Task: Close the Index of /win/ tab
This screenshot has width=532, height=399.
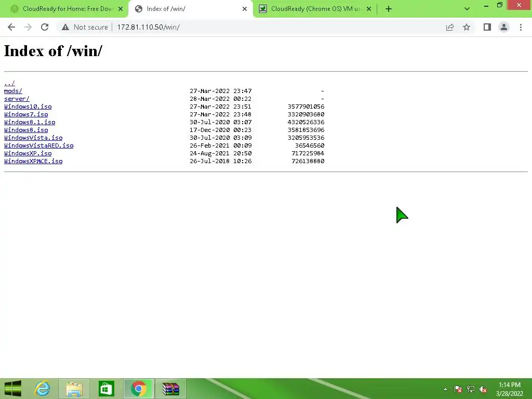Action: pos(245,9)
